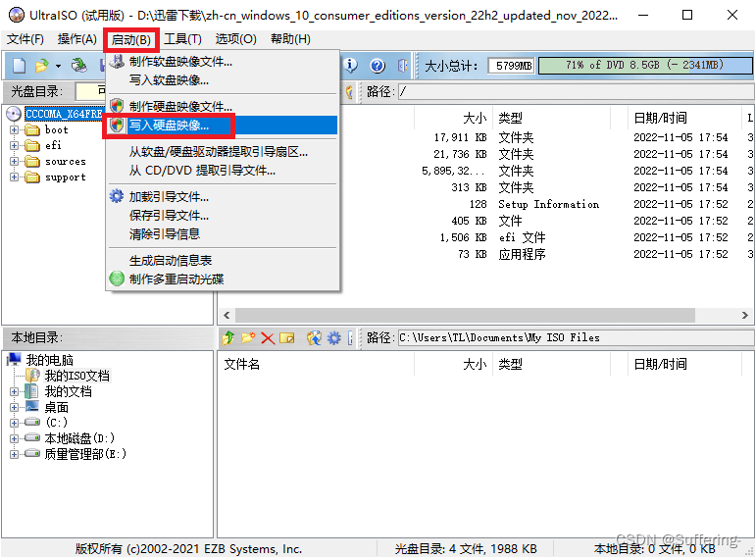Image resolution: width=756 pixels, height=558 pixels.
Task: Open the 文件(F) menu
Action: click(25, 39)
